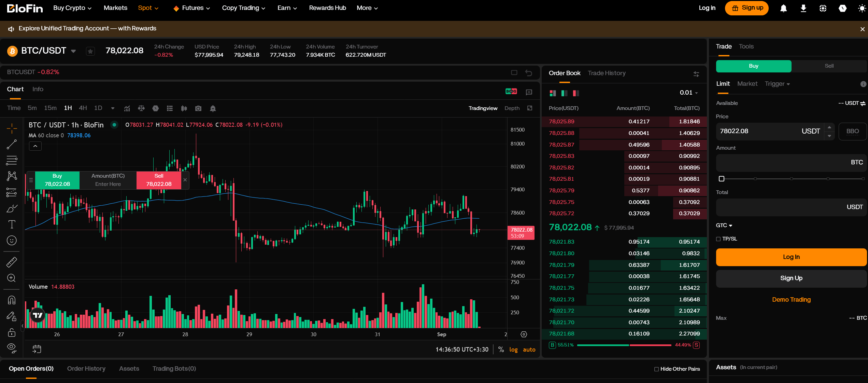Open the candlestick chart style icon
Image resolution: width=868 pixels, height=383 pixels.
(x=184, y=108)
